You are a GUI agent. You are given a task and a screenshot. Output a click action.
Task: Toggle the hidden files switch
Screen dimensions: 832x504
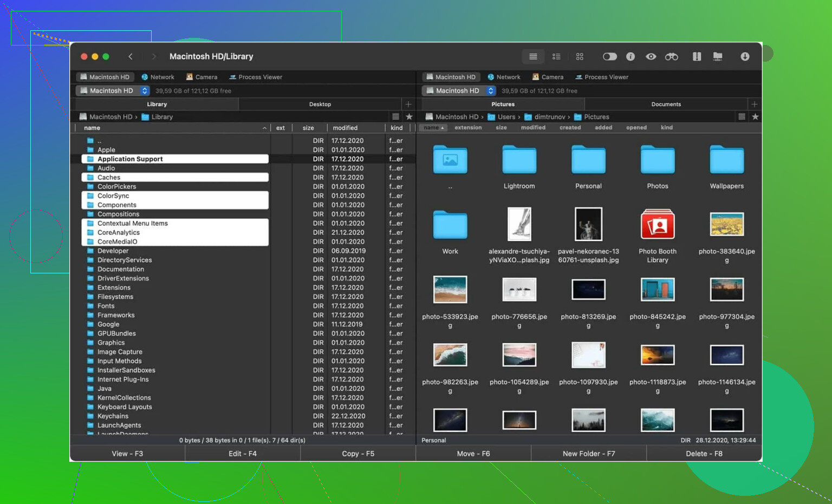point(609,56)
